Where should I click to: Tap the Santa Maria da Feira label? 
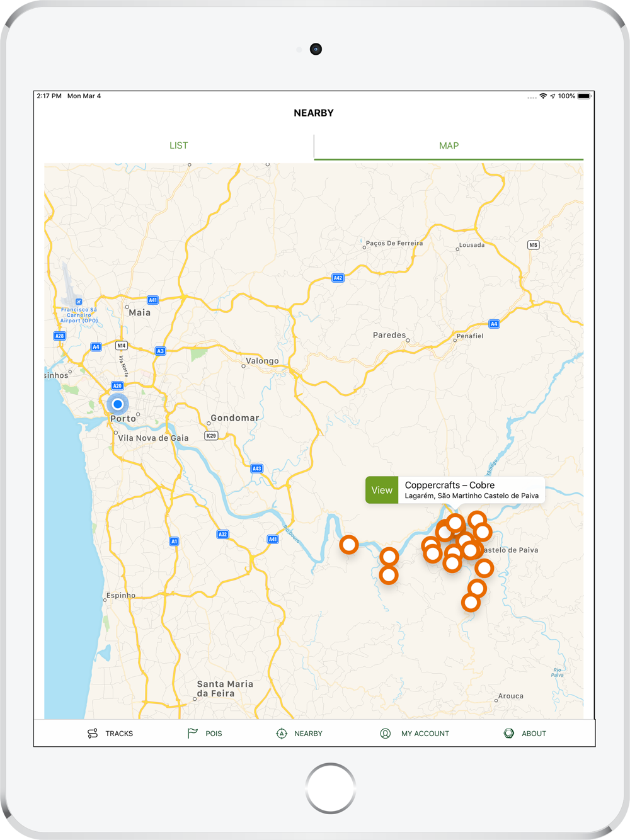(225, 689)
